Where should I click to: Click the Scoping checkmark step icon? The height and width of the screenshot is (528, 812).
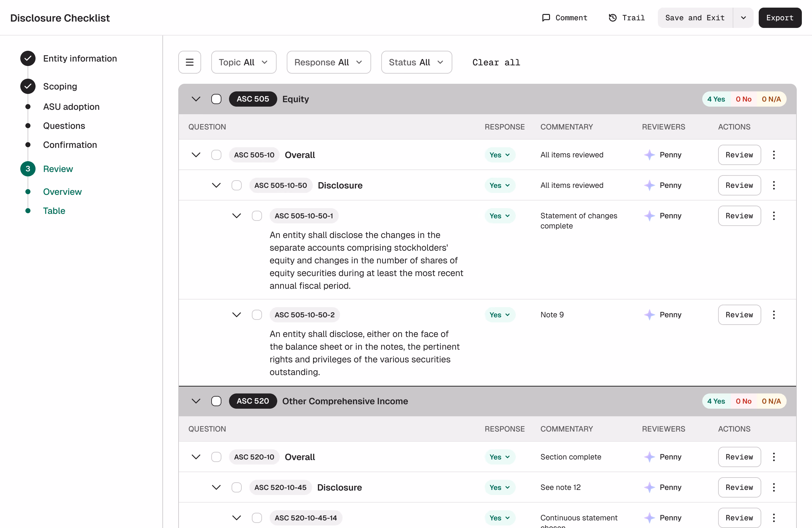point(28,86)
